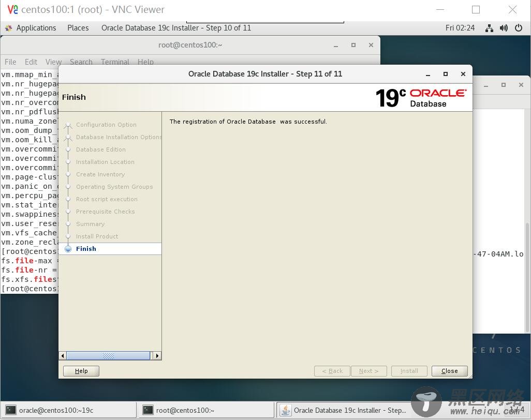Click the disabled Next button

coord(369,371)
